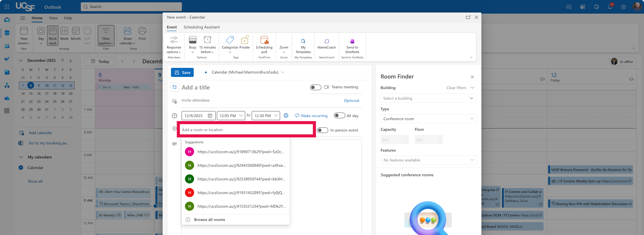The image size is (644, 235).
Task: Print the calendar from the ribbon
Action: (x=142, y=33)
